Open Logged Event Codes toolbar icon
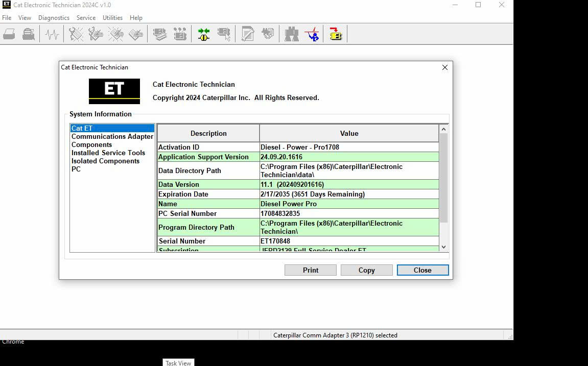588x366 pixels. point(136,34)
